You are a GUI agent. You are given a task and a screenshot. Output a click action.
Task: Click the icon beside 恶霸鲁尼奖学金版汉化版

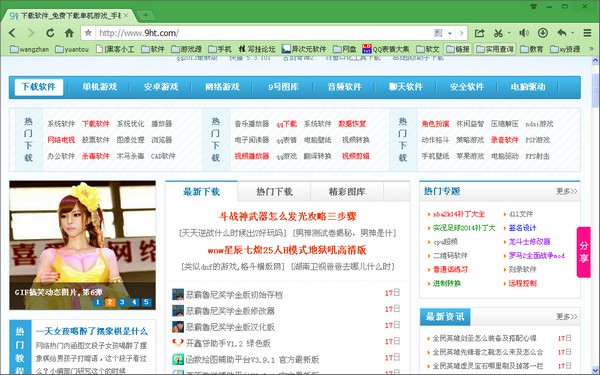(x=178, y=327)
